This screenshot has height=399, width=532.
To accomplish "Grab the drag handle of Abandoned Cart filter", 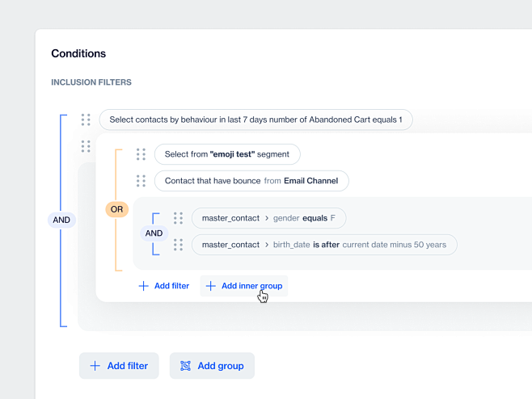I will [86, 120].
